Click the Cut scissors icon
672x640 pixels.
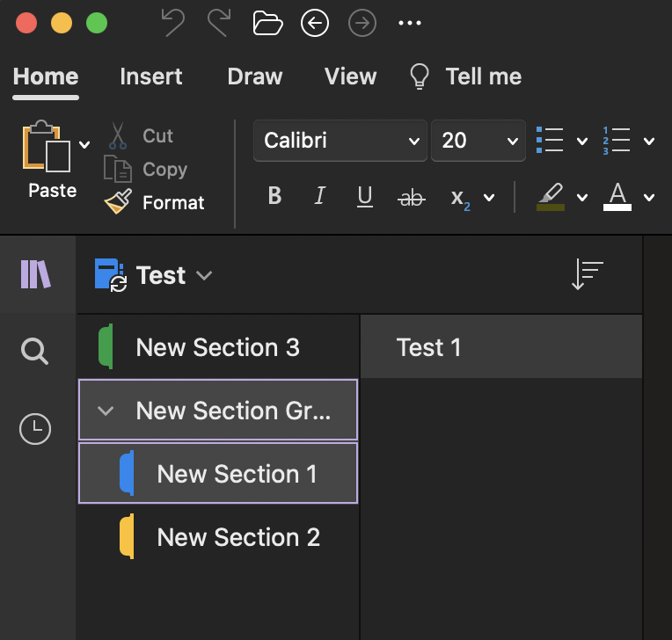tap(118, 135)
